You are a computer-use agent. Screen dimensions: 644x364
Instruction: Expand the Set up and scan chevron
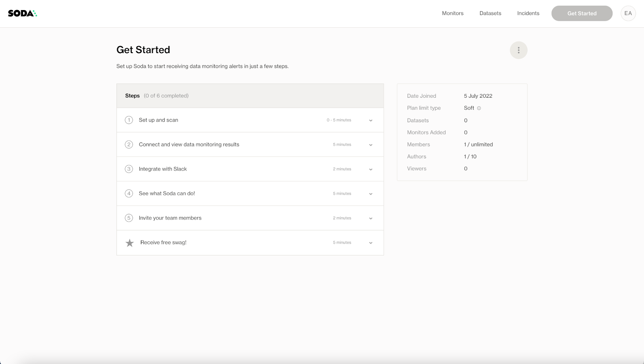click(x=371, y=121)
